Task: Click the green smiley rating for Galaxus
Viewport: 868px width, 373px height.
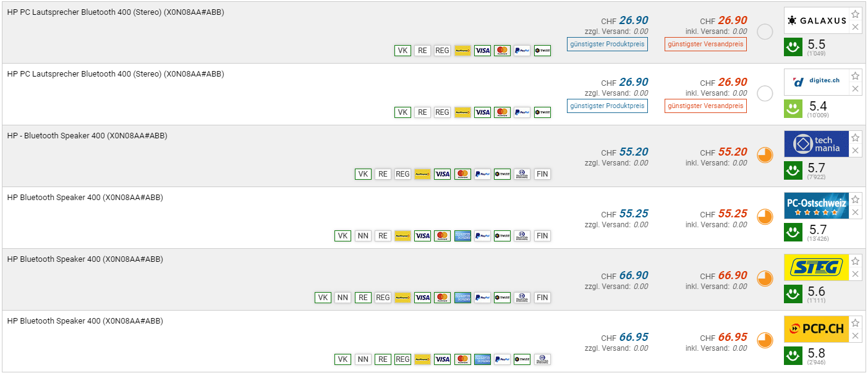Action: pos(793,47)
